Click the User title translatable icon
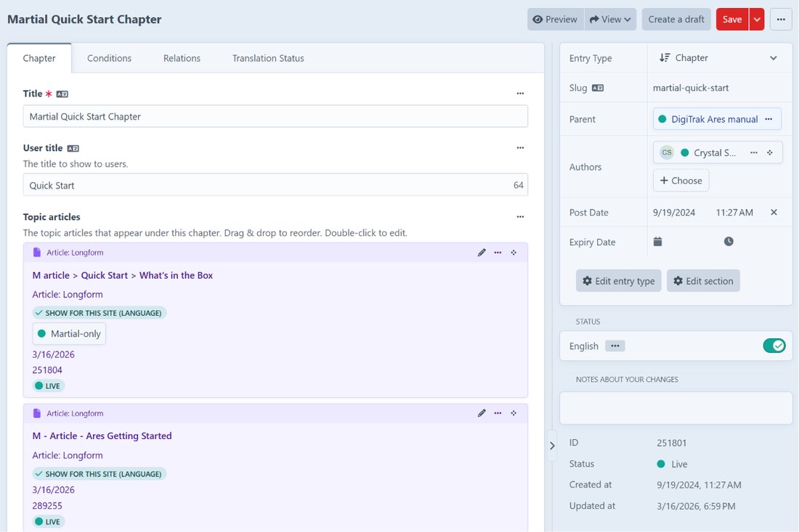 [x=73, y=149]
